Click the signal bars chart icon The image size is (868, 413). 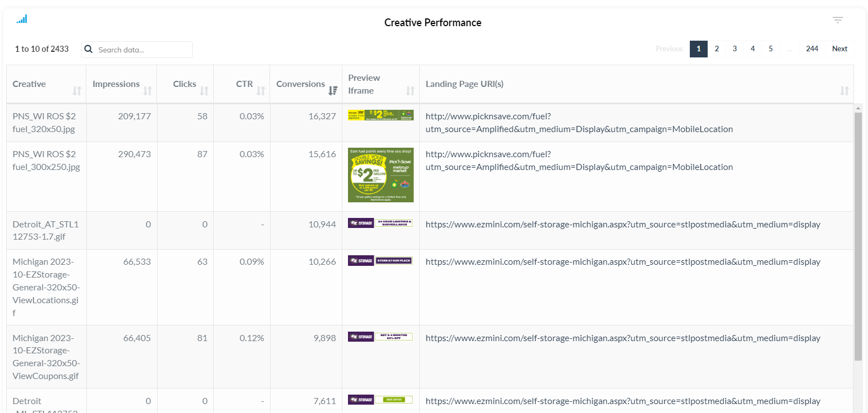(x=22, y=20)
